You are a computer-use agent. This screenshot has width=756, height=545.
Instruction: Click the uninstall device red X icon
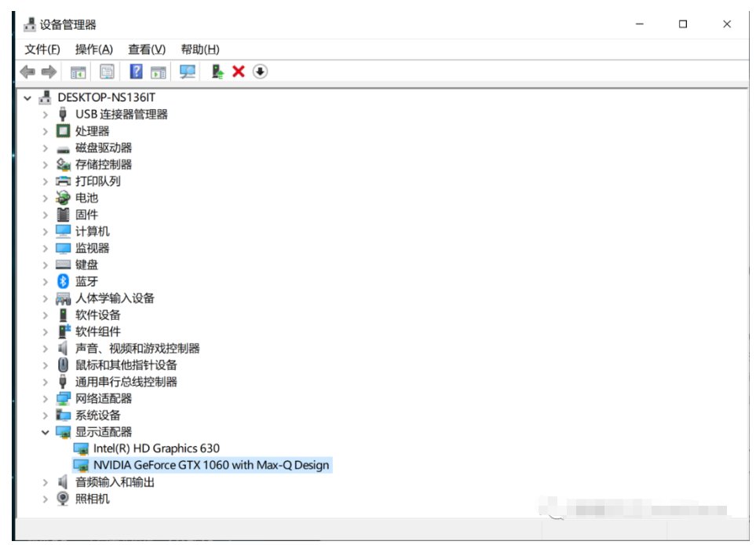239,71
